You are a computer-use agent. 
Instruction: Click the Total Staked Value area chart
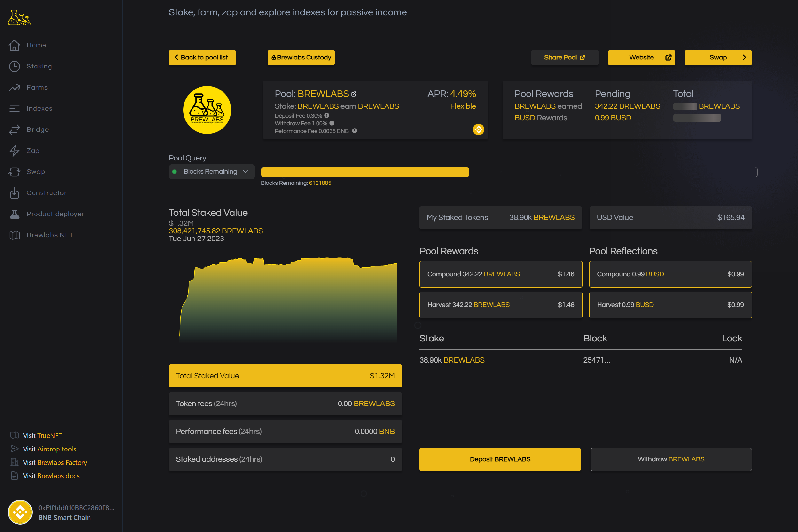click(x=288, y=300)
